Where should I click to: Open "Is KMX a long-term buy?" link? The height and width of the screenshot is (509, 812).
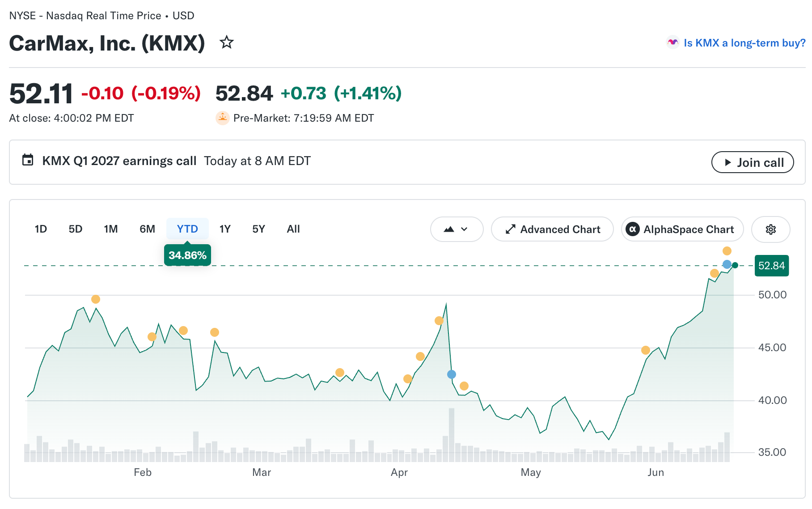point(744,43)
